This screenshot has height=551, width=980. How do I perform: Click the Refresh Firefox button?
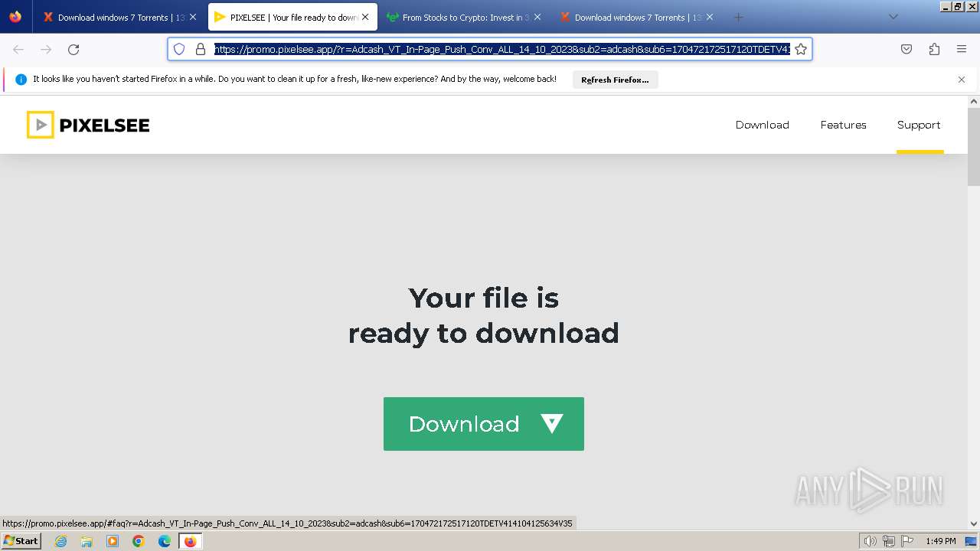tap(615, 80)
